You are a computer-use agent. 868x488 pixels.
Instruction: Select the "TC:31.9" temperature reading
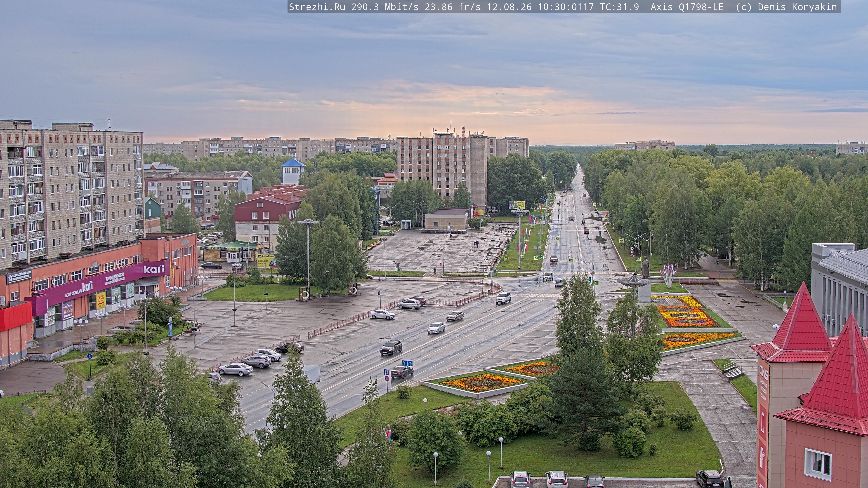[x=619, y=7]
